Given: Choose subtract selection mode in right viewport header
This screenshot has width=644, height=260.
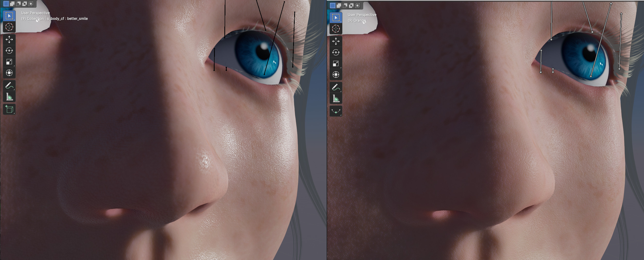Looking at the screenshot, I should (345, 5).
